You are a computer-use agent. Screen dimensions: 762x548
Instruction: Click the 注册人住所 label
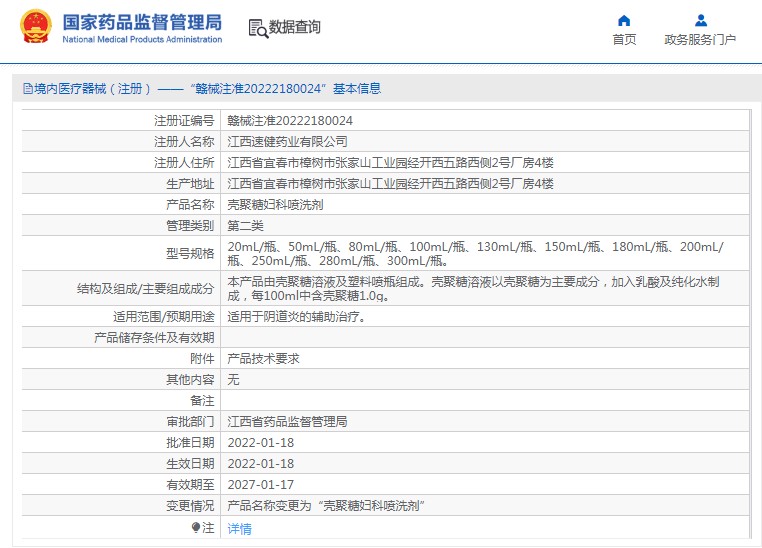pyautogui.click(x=184, y=162)
